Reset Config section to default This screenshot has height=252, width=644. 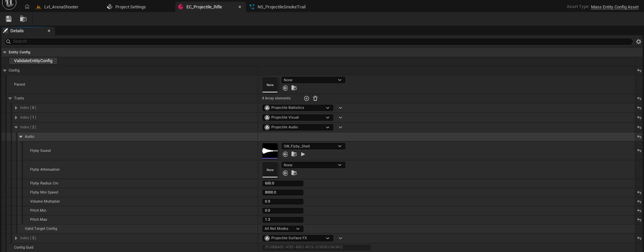point(639,71)
